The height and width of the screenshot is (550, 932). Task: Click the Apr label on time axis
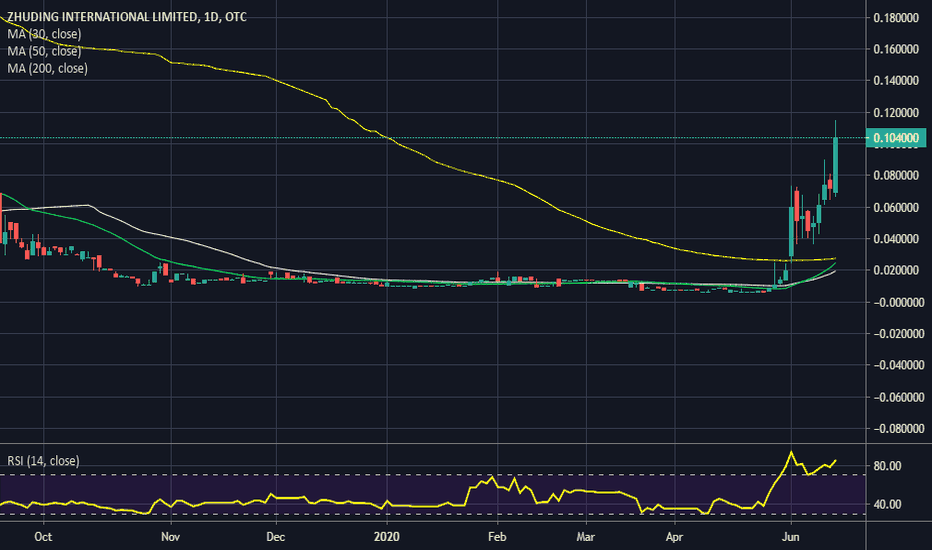674,537
